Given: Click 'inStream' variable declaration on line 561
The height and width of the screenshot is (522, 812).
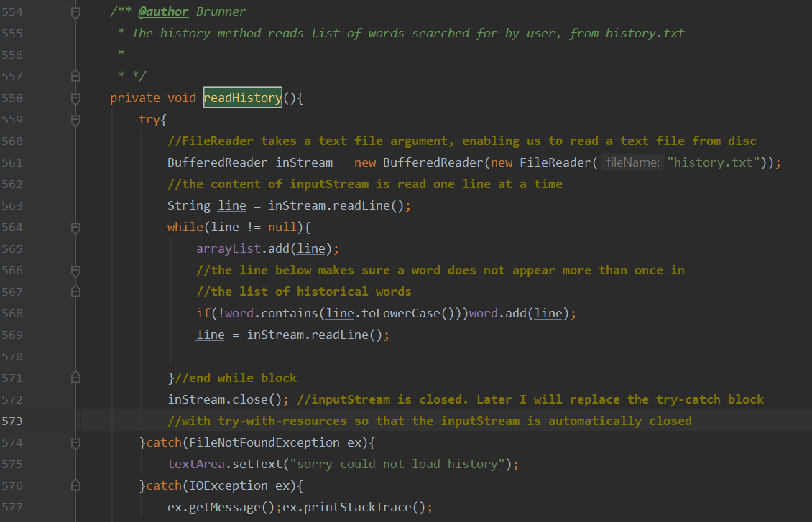Looking at the screenshot, I should [304, 162].
